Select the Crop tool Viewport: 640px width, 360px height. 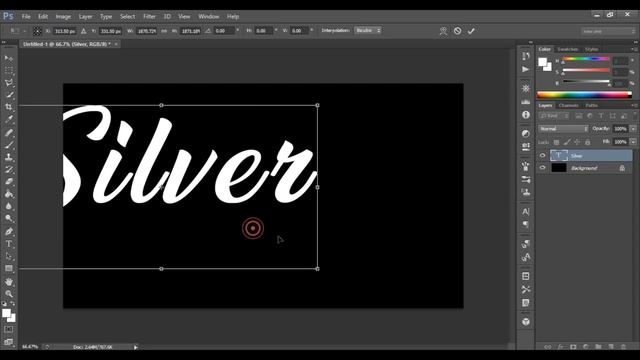click(9, 107)
